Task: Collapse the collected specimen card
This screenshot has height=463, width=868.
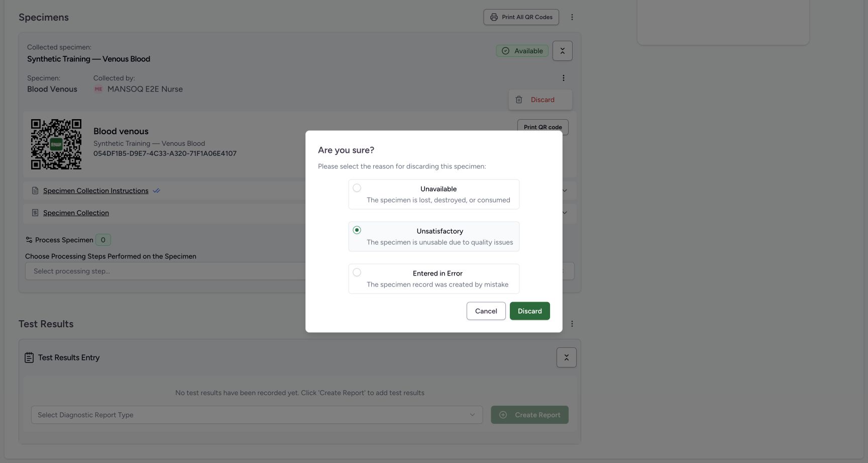Action: [562, 51]
